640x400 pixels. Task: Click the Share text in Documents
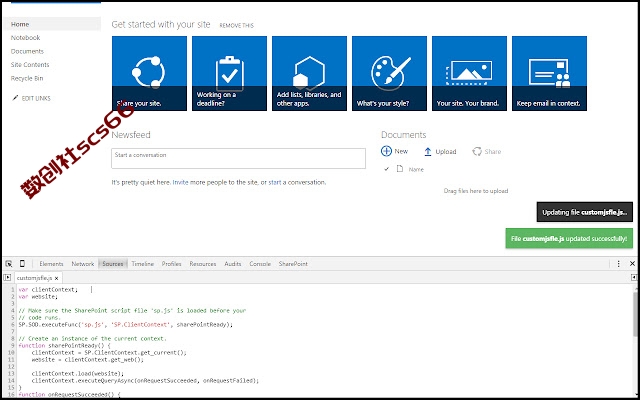tap(493, 151)
